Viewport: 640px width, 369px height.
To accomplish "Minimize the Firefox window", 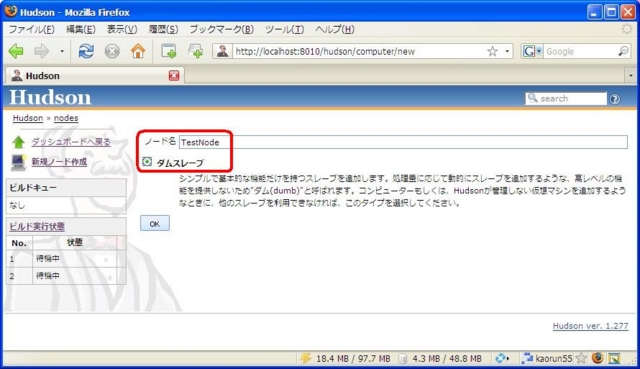I will tap(594, 12).
